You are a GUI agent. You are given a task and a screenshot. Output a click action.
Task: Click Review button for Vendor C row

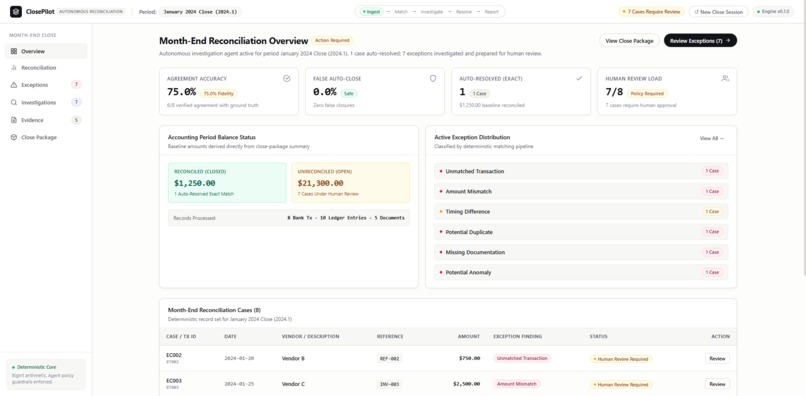coord(717,384)
